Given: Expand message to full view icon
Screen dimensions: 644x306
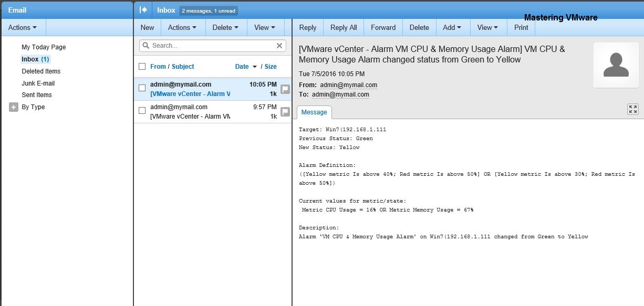Looking at the screenshot, I should (x=633, y=109).
